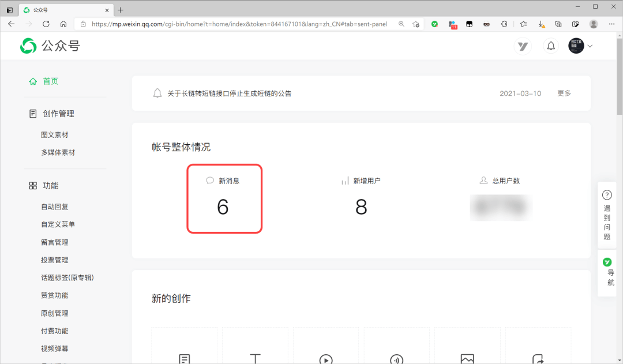Open the browser home page icon
Screen dimensions: 623x364
63,24
